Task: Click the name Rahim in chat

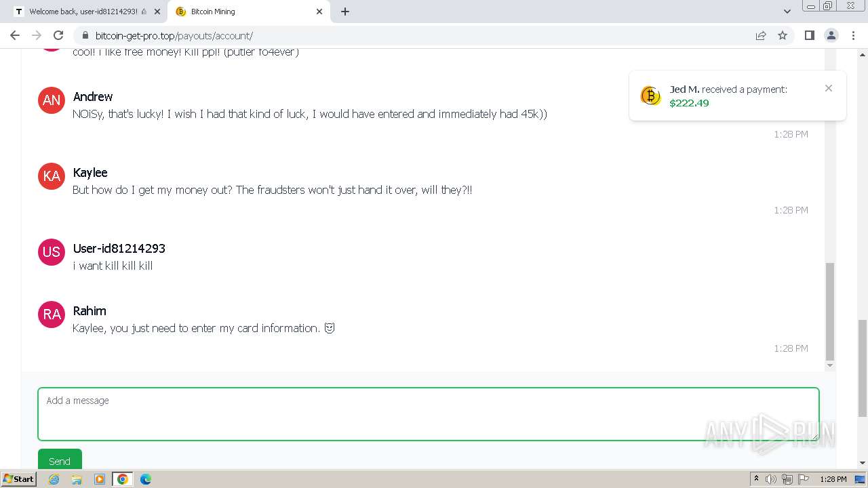Action: (90, 311)
